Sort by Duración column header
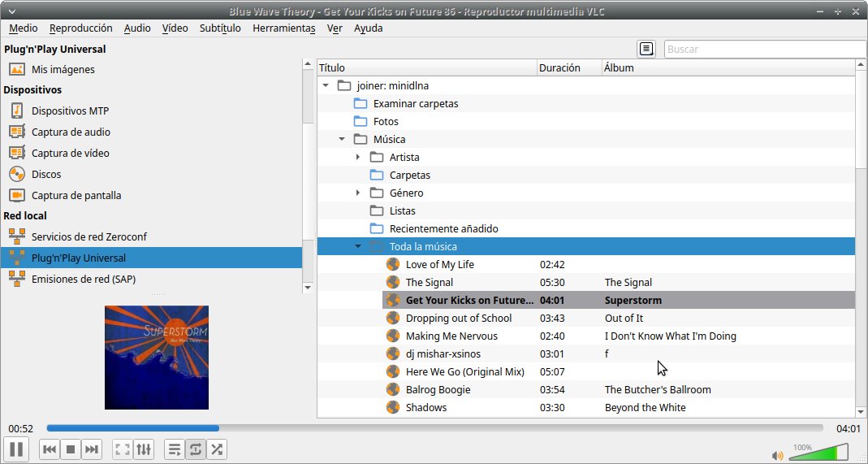868x464 pixels. [570, 67]
